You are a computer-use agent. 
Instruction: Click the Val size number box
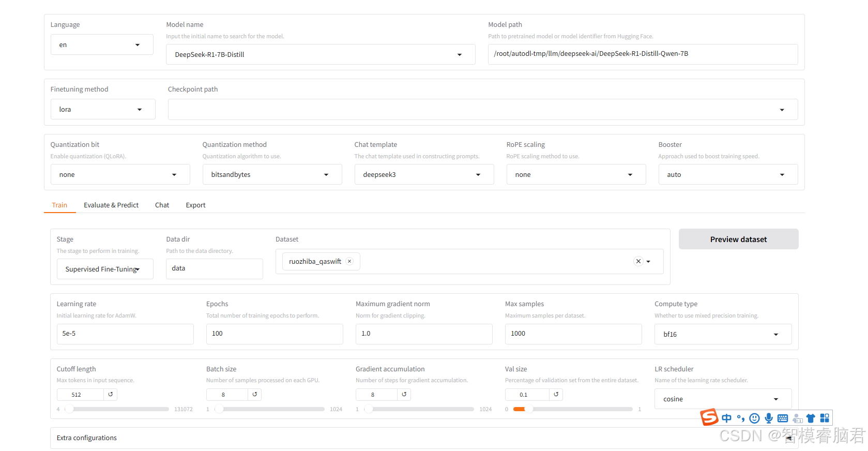pyautogui.click(x=527, y=395)
